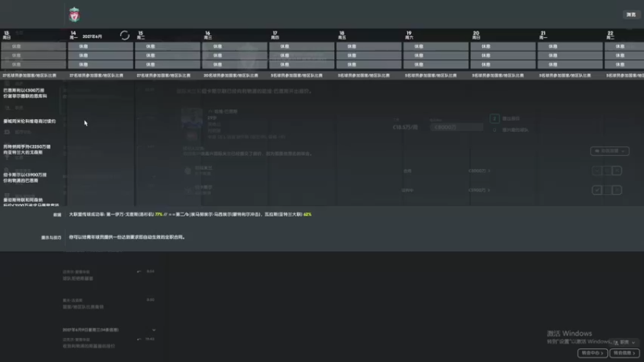The width and height of the screenshot is (644, 362).
Task: Click day 21 international duty players row
Action: pos(565,76)
